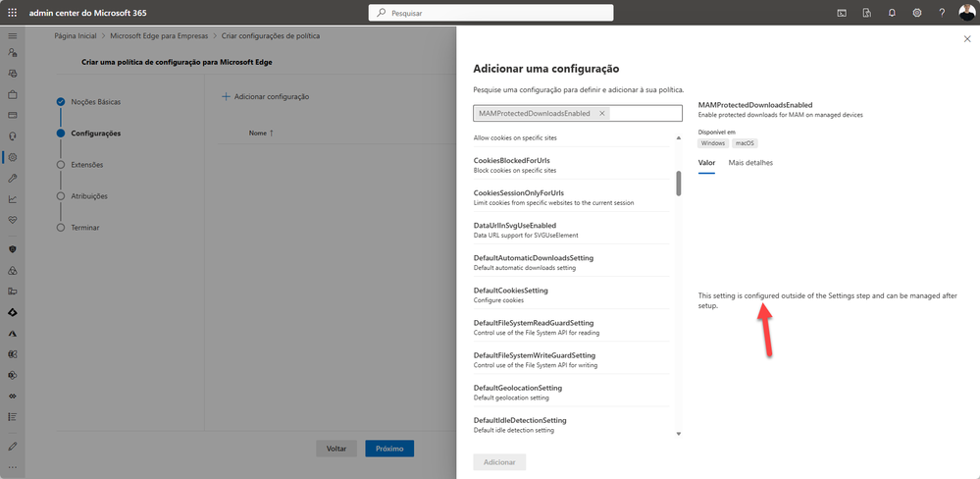Screen dimensions: 980x479
Task: Open Support headset icon in sidebar
Action: 13,136
